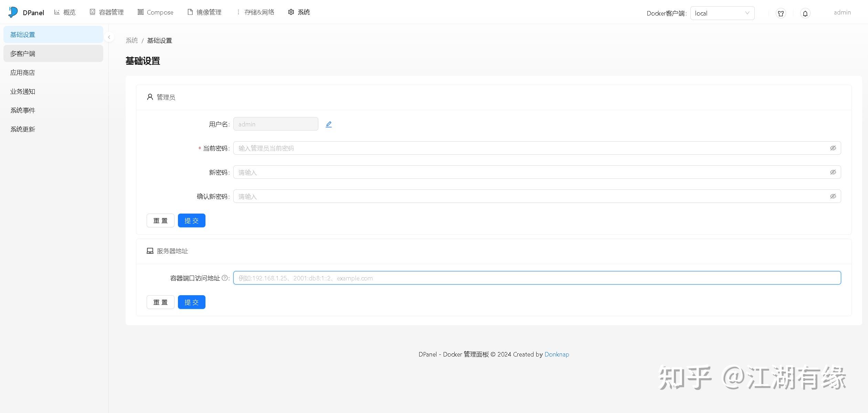Viewport: 868px width, 413px height.
Task: Click the 系统 settings gear icon
Action: tap(291, 12)
